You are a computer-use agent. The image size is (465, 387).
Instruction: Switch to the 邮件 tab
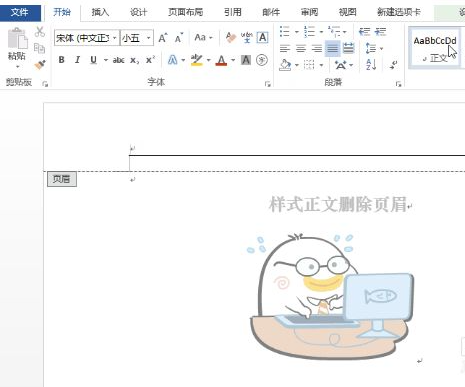[x=271, y=12]
